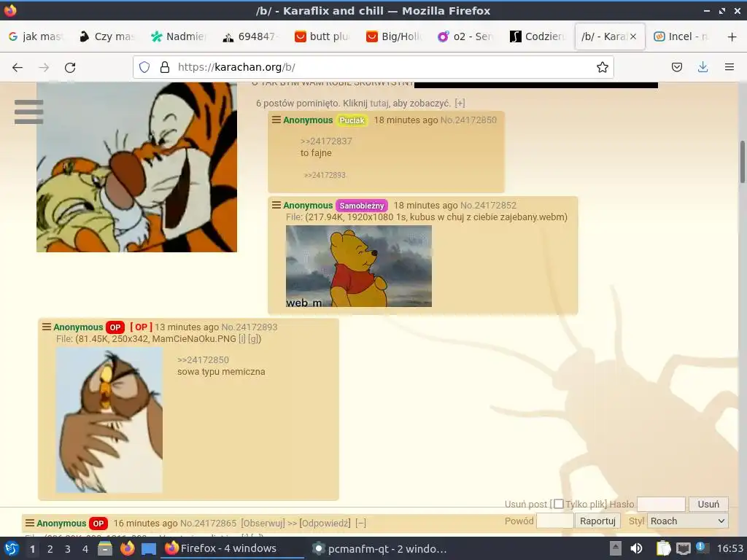747x560 pixels.
Task: View site security padlock info
Action: (x=165, y=67)
